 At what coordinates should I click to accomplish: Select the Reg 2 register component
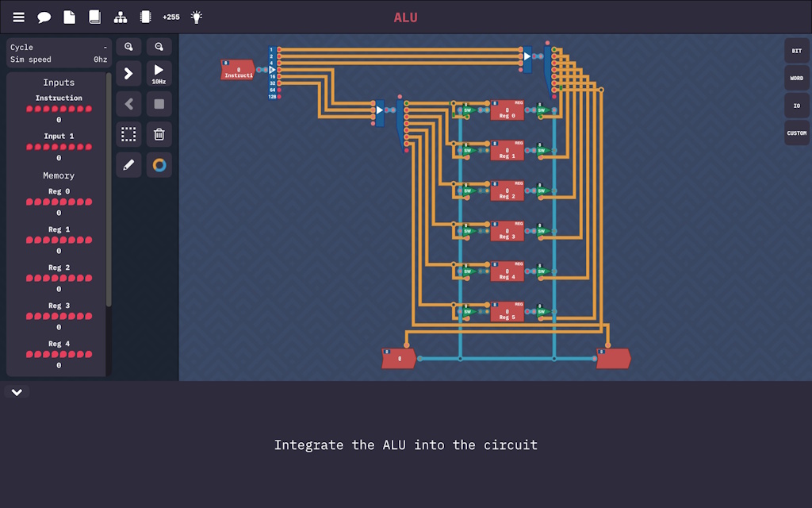click(x=507, y=191)
